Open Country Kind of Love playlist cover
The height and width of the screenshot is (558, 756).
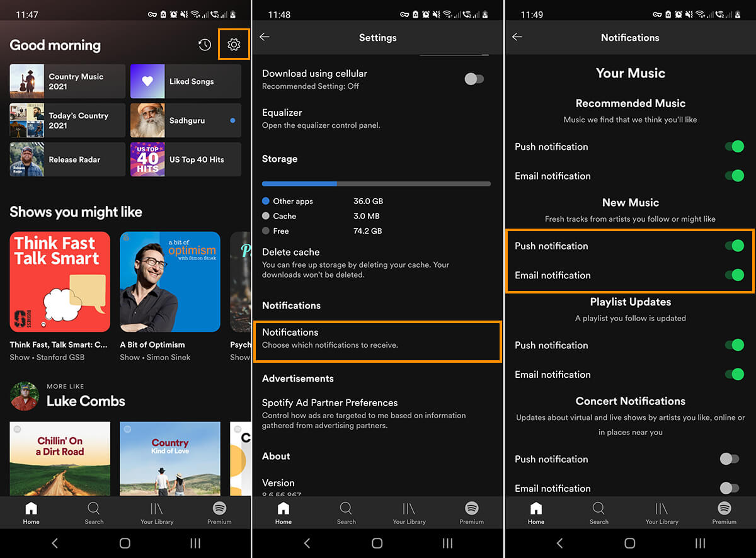tap(170, 458)
